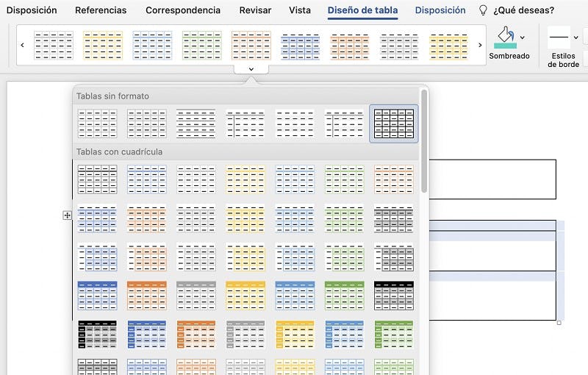The height and width of the screenshot is (375, 588).
Task: Open the Sombreado color dropdown arrow
Action: point(523,37)
